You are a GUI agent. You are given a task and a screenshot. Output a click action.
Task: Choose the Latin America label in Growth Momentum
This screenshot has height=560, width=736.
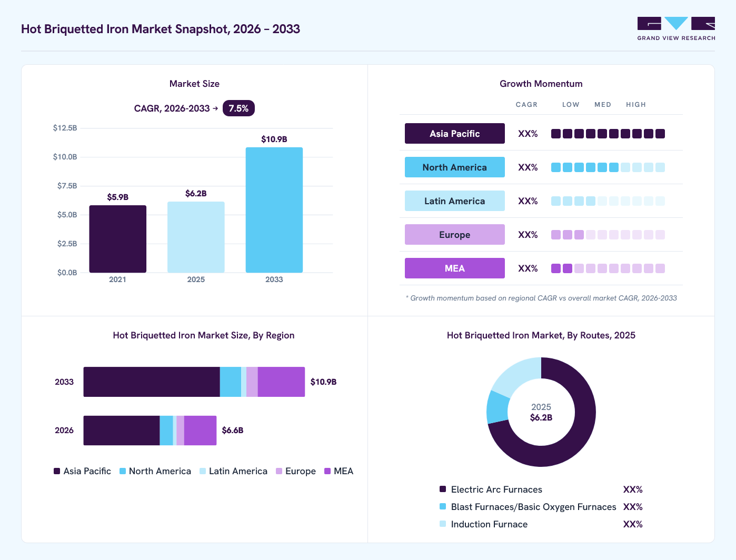pyautogui.click(x=455, y=201)
